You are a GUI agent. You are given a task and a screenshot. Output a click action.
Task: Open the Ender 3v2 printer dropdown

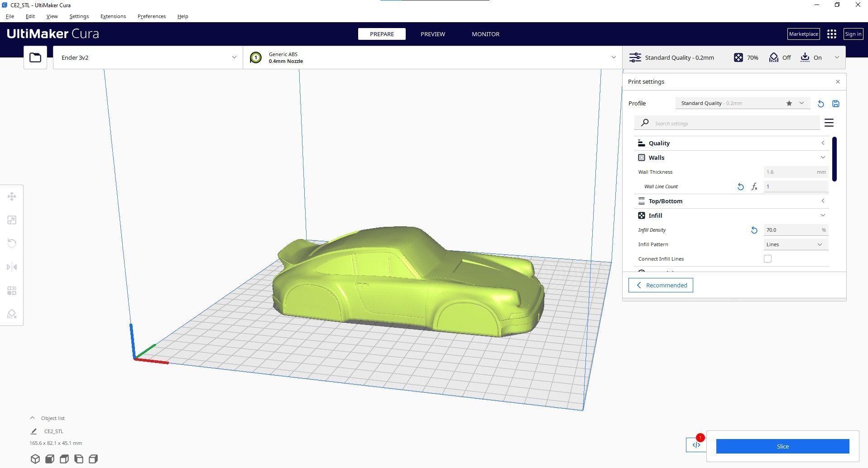pos(148,57)
